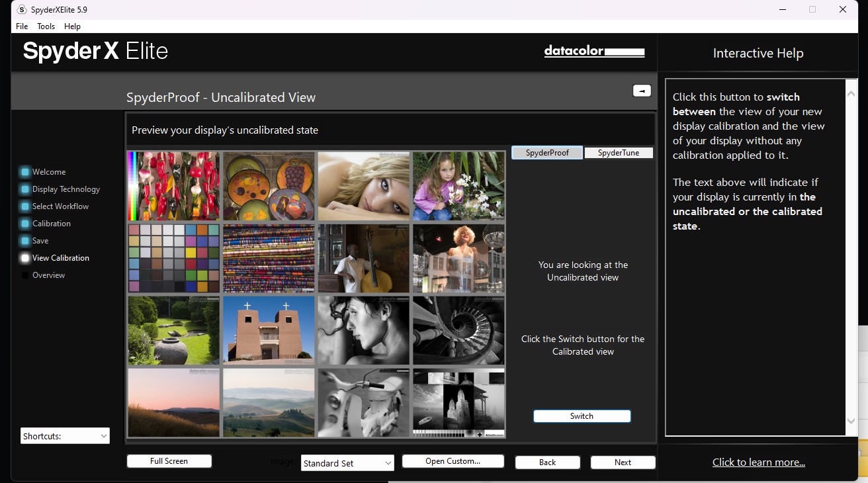Open the File menu
Viewport: 868px width, 483px height.
click(x=22, y=26)
